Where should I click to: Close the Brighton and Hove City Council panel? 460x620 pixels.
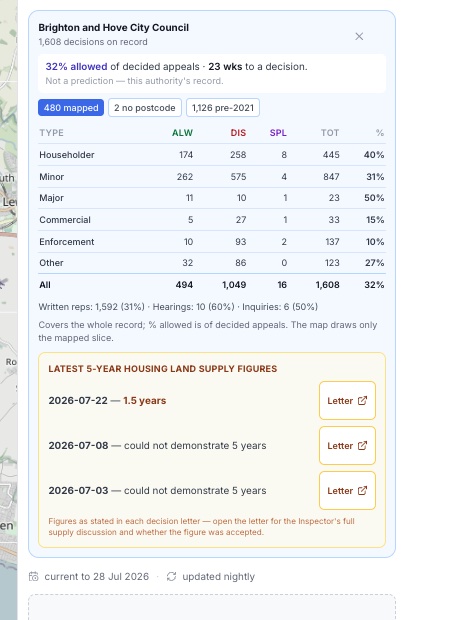coord(359,36)
